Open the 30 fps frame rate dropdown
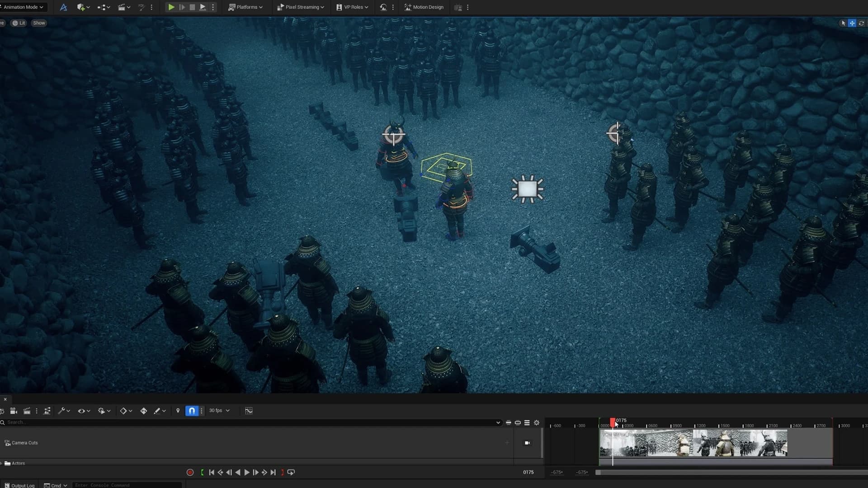868x488 pixels. (x=219, y=410)
